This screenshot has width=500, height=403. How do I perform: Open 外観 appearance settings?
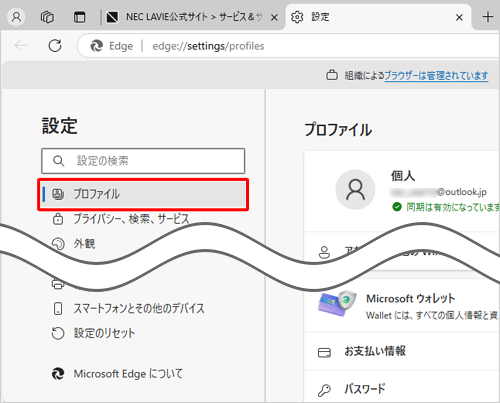[x=84, y=244]
